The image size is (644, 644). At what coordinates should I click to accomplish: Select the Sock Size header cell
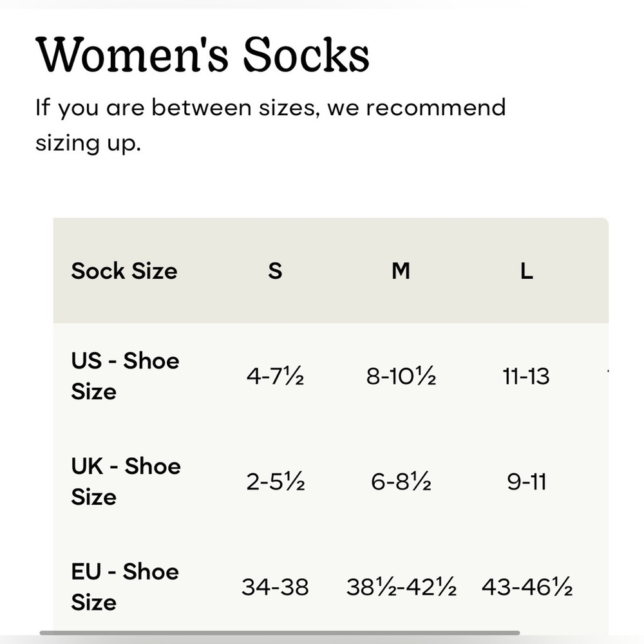tap(124, 271)
